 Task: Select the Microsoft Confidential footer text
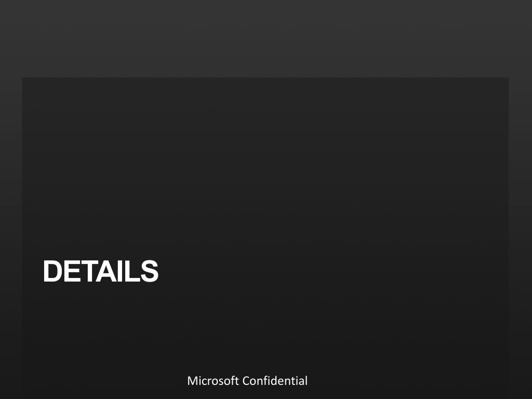tap(247, 381)
